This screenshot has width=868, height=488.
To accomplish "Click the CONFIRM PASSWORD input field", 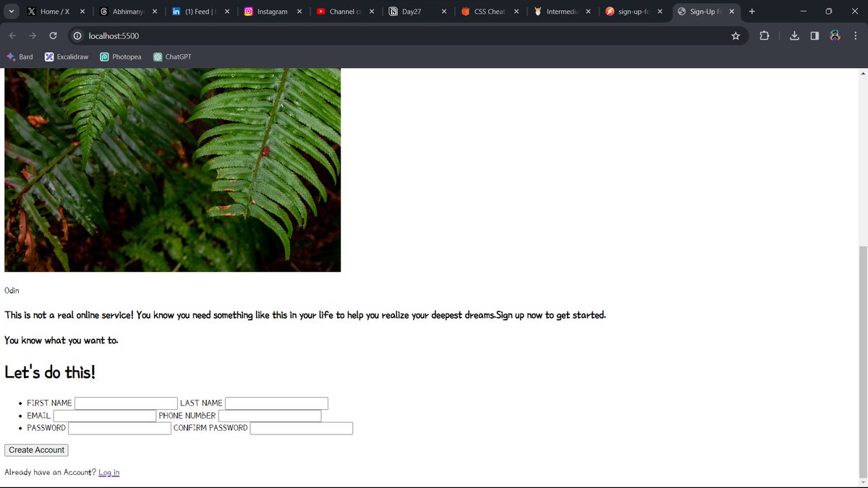I will click(301, 428).
